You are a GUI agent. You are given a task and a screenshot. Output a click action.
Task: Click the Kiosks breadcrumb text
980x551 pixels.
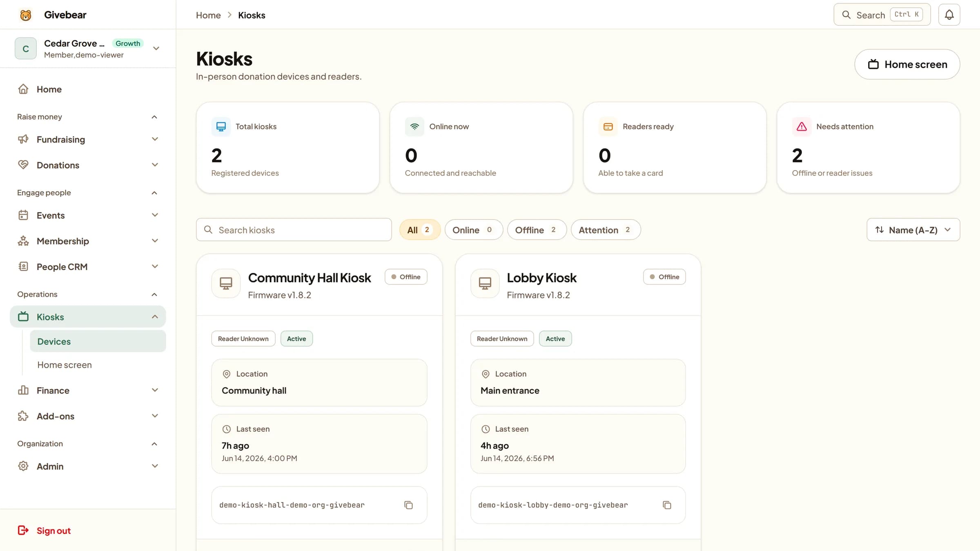[x=252, y=15]
